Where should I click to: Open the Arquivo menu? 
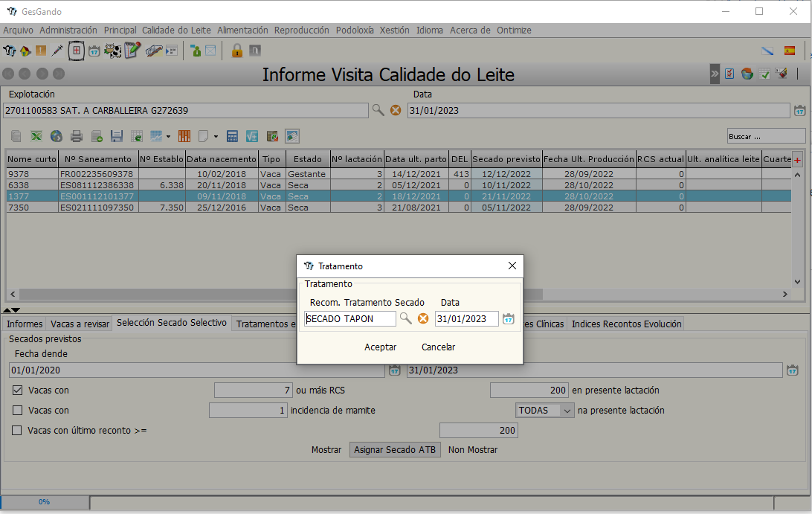pyautogui.click(x=18, y=30)
